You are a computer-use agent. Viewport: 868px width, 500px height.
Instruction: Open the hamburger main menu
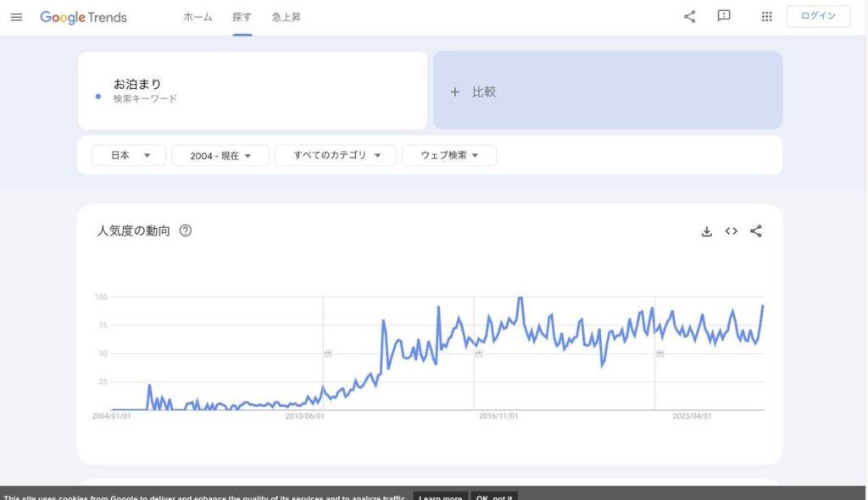coord(17,17)
